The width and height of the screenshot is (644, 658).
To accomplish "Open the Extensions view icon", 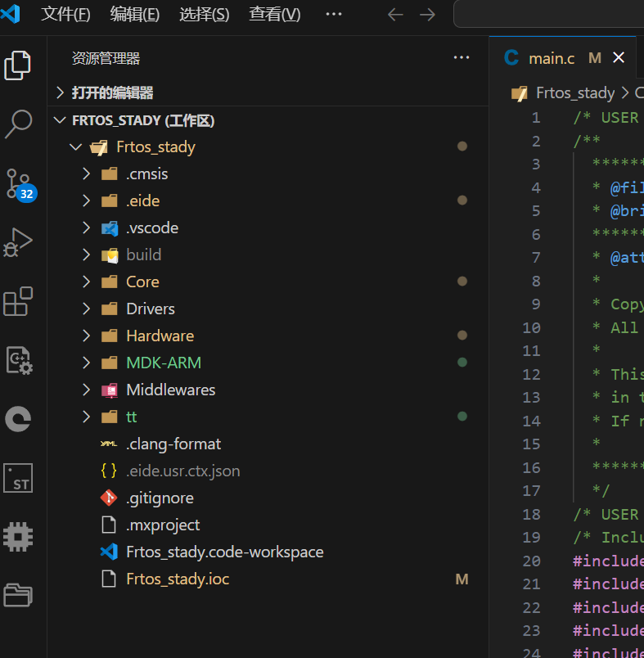I will tap(18, 301).
